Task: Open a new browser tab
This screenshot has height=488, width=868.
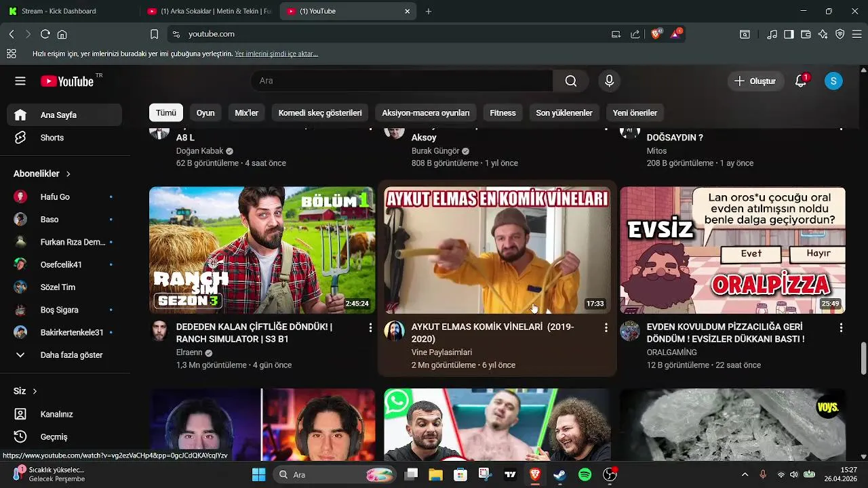Action: click(429, 11)
